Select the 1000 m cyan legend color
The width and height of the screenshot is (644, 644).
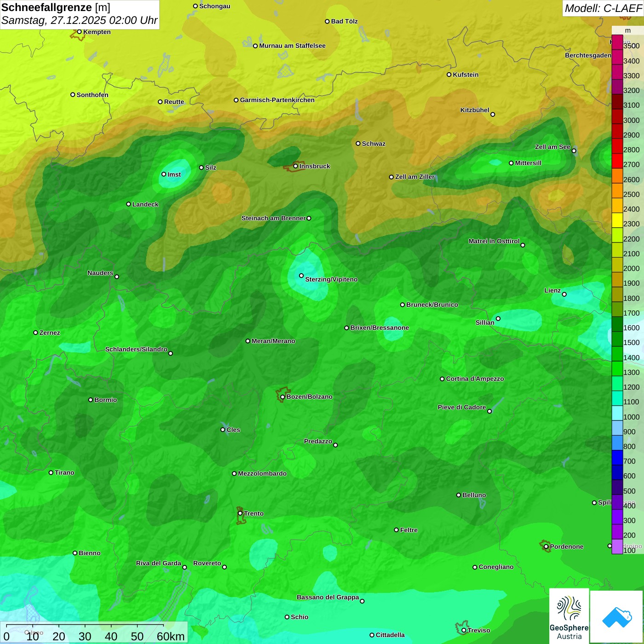point(617,413)
